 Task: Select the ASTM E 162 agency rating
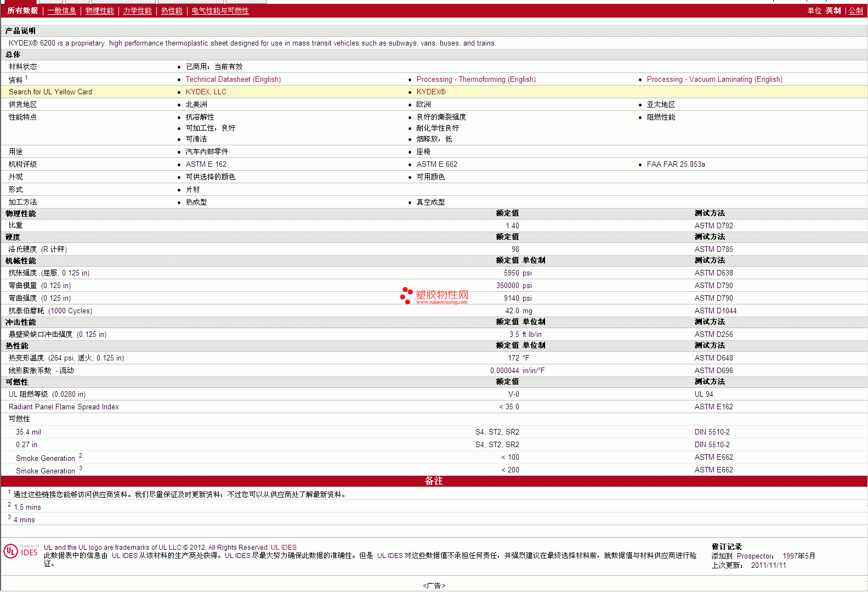click(206, 165)
